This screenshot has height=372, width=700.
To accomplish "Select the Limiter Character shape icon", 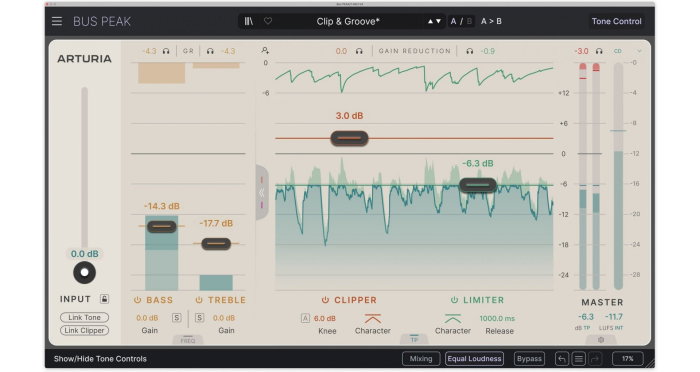I will (x=453, y=319).
